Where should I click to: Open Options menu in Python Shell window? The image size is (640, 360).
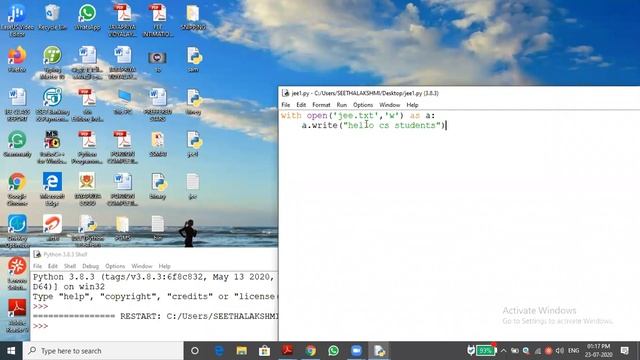coord(115,266)
